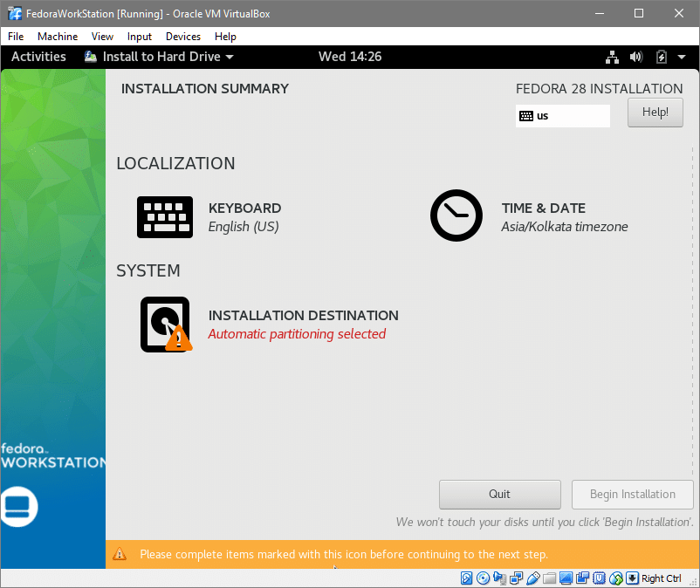This screenshot has width=700, height=588.
Task: Click the INSTALLATION SUMMARY title
Action: tap(205, 89)
